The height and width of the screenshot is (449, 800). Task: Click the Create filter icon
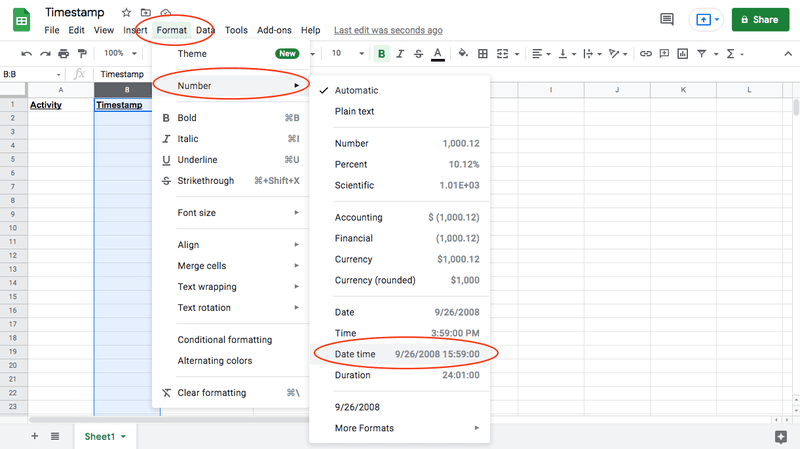(702, 54)
